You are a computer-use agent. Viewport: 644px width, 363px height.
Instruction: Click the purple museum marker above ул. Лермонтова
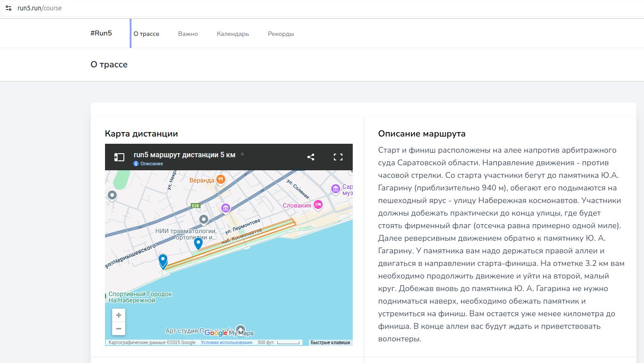pyautogui.click(x=226, y=208)
